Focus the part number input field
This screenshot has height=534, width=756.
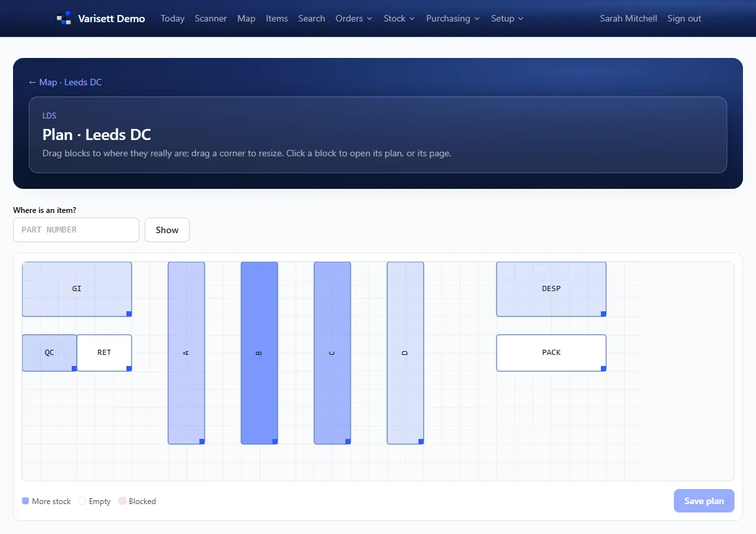coord(76,230)
